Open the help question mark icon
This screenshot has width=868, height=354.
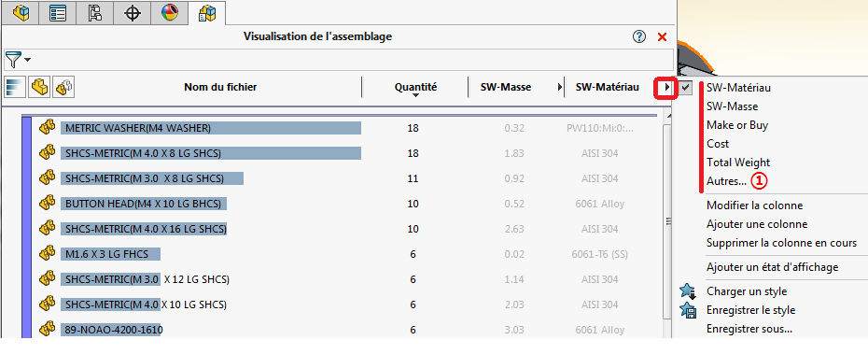[638, 37]
